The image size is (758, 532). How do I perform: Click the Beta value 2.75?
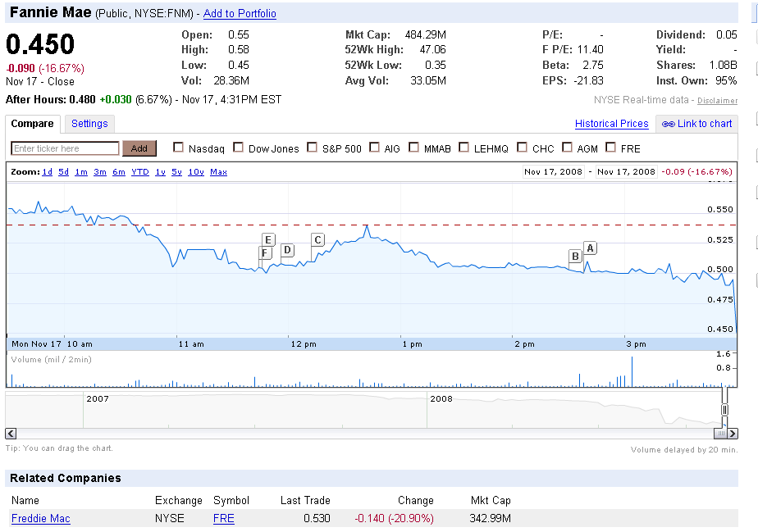pos(593,66)
